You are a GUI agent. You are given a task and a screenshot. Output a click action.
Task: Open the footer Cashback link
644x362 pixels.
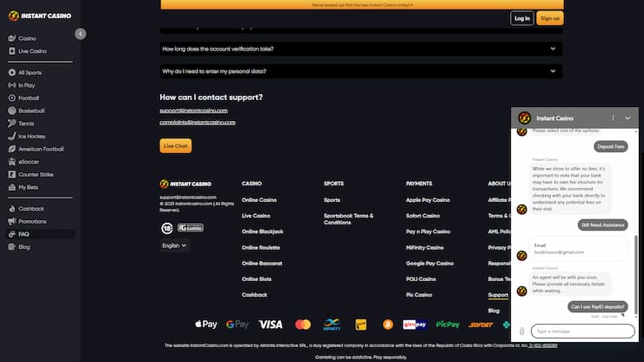pos(254,295)
